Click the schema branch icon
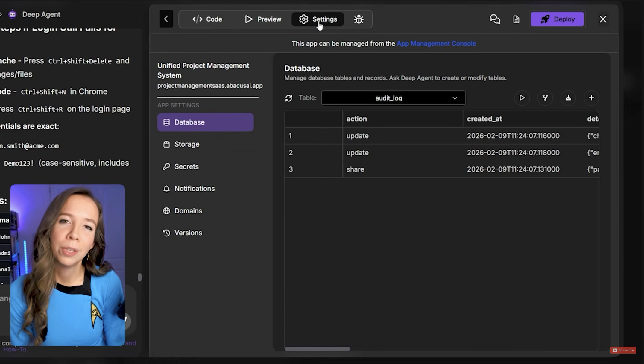The height and width of the screenshot is (364, 644). (x=545, y=98)
